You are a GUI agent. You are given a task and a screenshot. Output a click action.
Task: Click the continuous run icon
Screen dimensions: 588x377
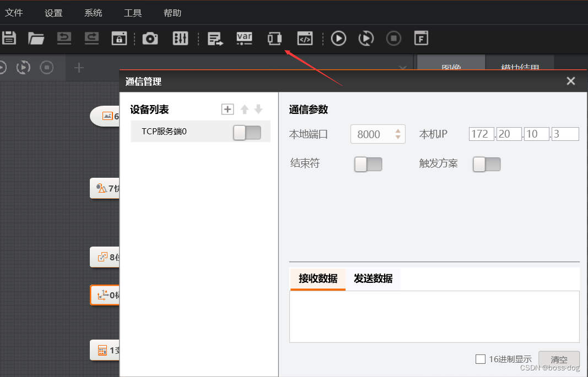(365, 38)
